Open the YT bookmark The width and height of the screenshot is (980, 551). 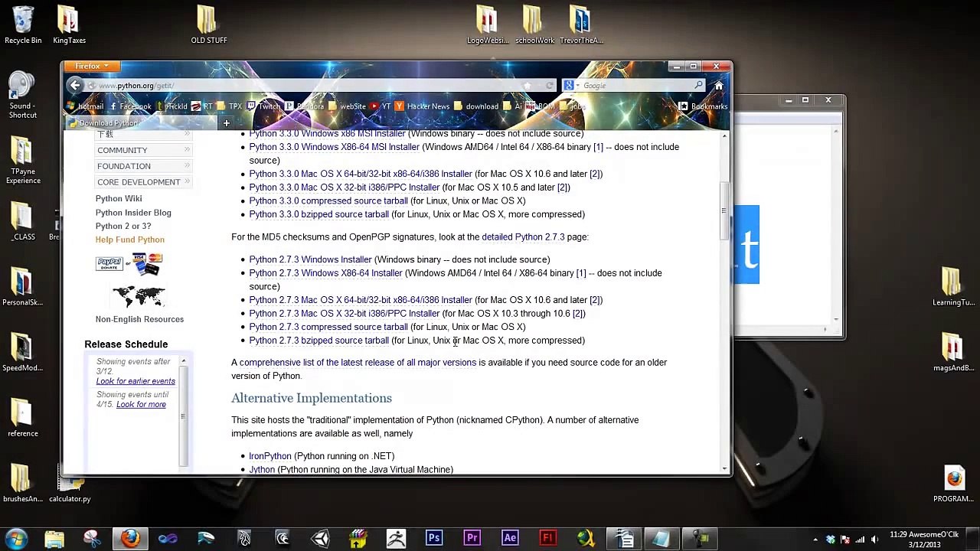pos(381,106)
